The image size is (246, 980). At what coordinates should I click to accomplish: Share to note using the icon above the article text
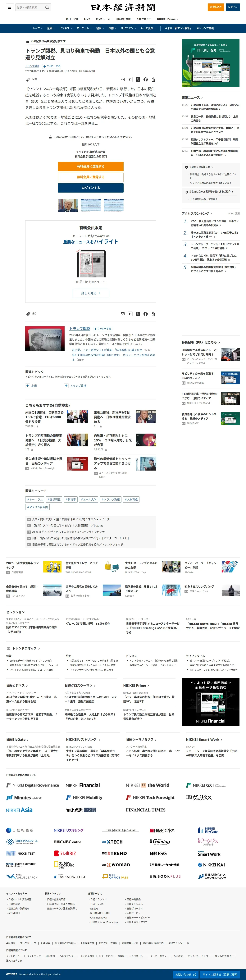click(130, 80)
